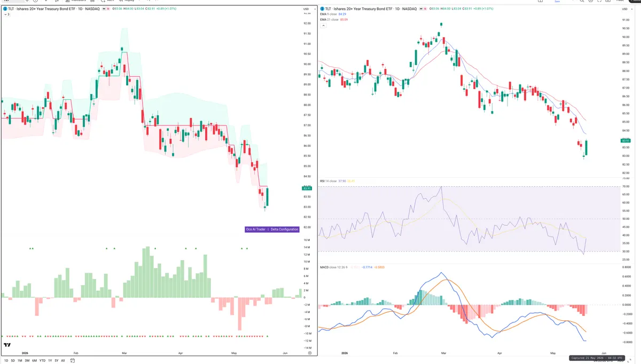The height and width of the screenshot is (364, 641).
Task: Click the +0.89 (+1.07%) change on left chart
Action: 166,9
